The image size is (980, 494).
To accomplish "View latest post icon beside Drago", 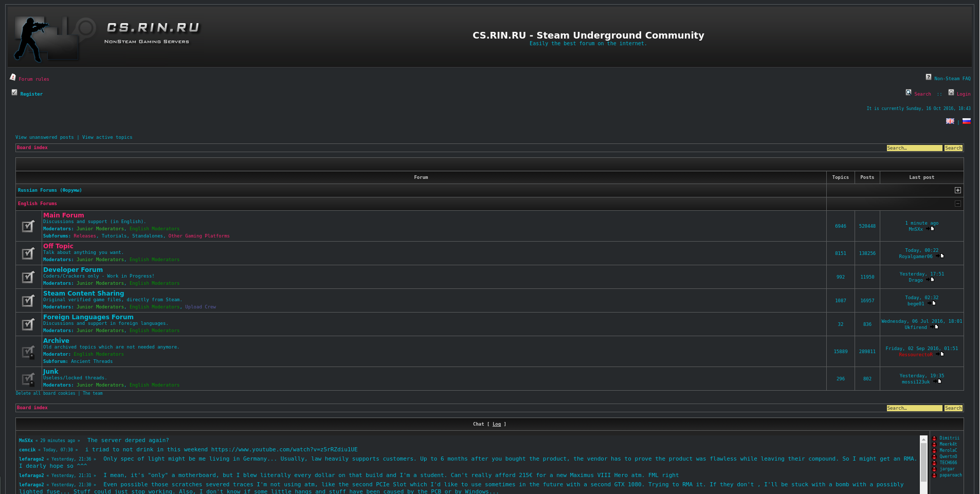I will 930,280.
